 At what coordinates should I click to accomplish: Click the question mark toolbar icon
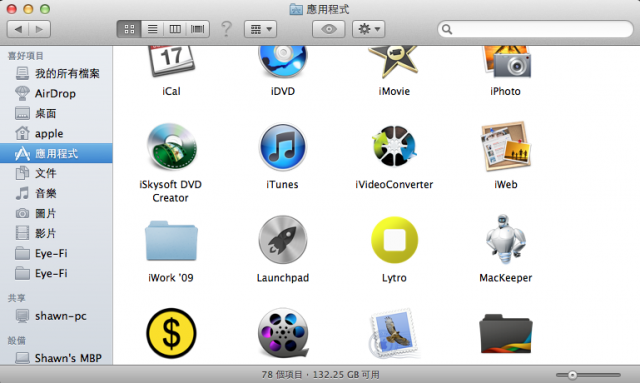click(x=226, y=29)
